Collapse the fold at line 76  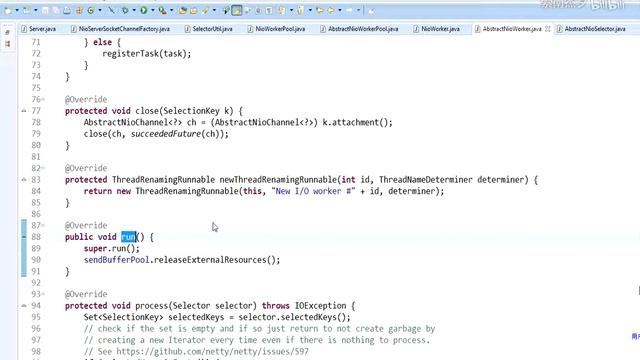(43, 100)
